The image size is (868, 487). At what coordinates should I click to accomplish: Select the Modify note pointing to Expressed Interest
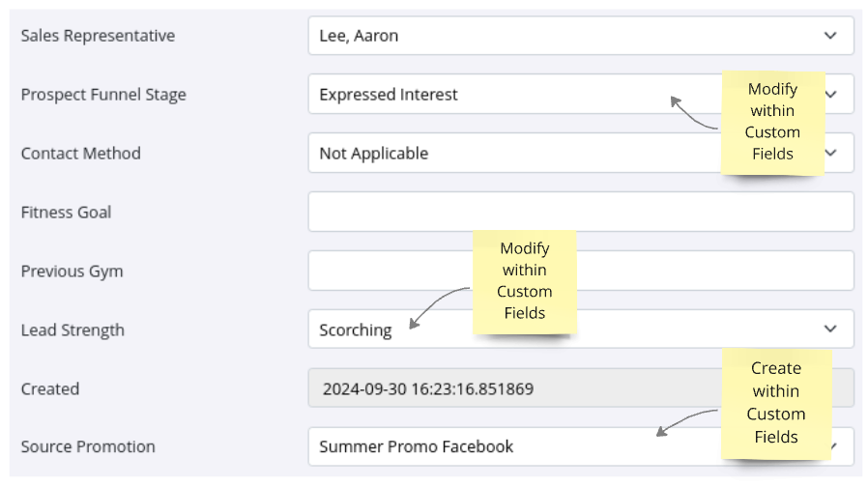coord(772,122)
